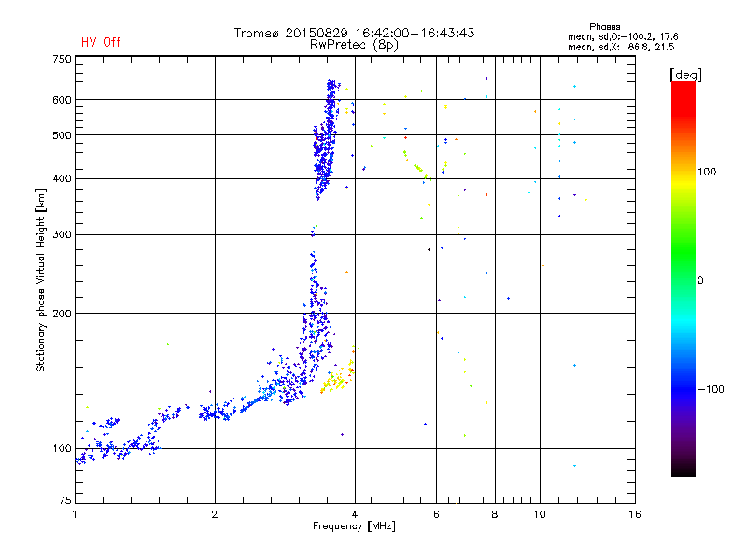
Task: Click the yellow-orange X-mode echo cluster near 4 MHz
Action: 336,378
